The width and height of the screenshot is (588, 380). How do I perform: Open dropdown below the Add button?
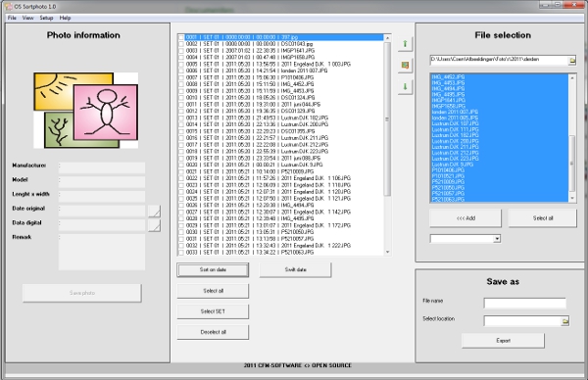pyautogui.click(x=497, y=239)
